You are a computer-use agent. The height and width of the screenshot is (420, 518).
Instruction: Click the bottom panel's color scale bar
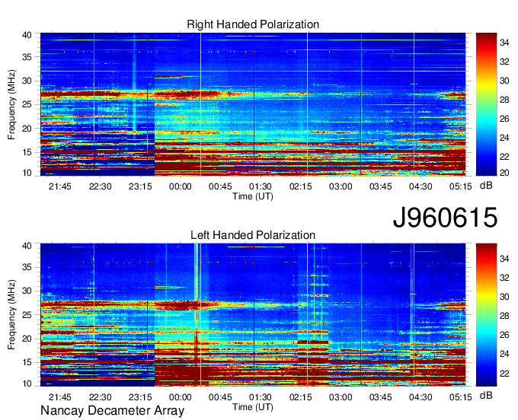pos(486,315)
